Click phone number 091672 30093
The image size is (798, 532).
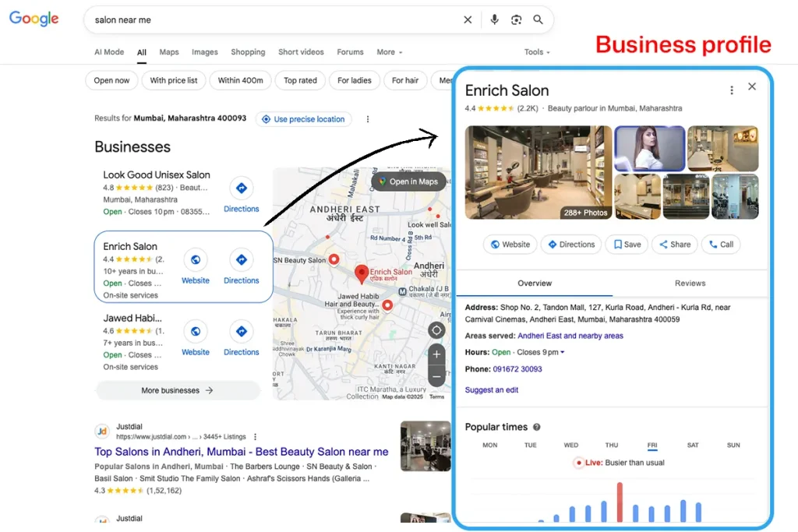click(517, 369)
